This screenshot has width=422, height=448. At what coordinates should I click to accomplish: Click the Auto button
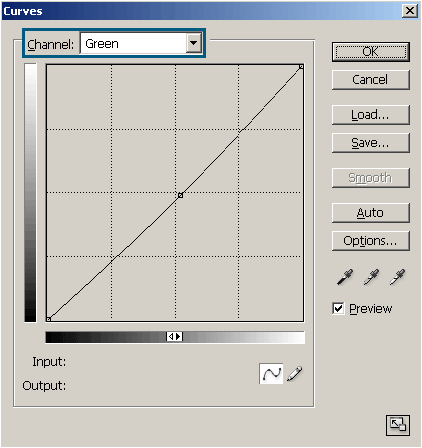371,213
